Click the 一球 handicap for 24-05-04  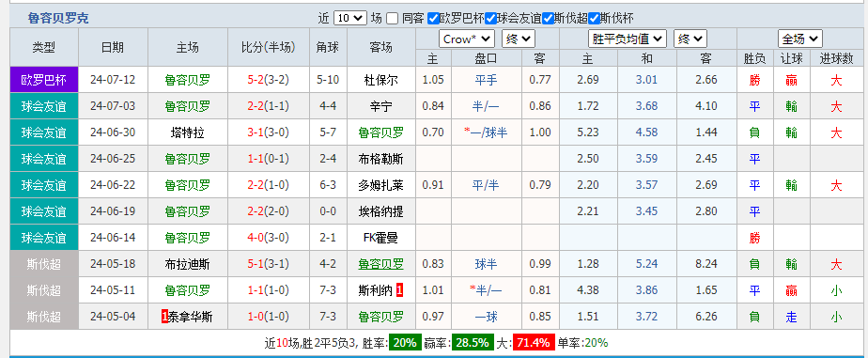(x=486, y=317)
